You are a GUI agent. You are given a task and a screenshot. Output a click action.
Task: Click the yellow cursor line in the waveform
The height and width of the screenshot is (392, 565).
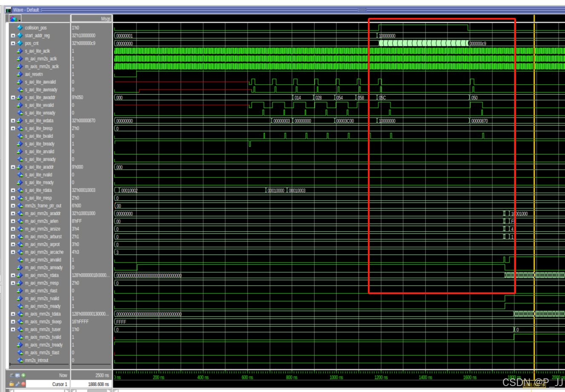tap(533, 192)
